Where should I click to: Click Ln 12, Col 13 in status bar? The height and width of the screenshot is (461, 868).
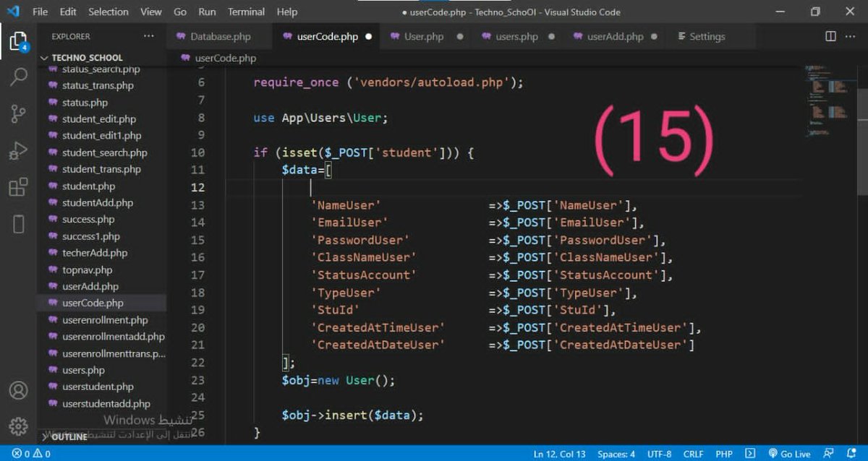[x=559, y=454]
